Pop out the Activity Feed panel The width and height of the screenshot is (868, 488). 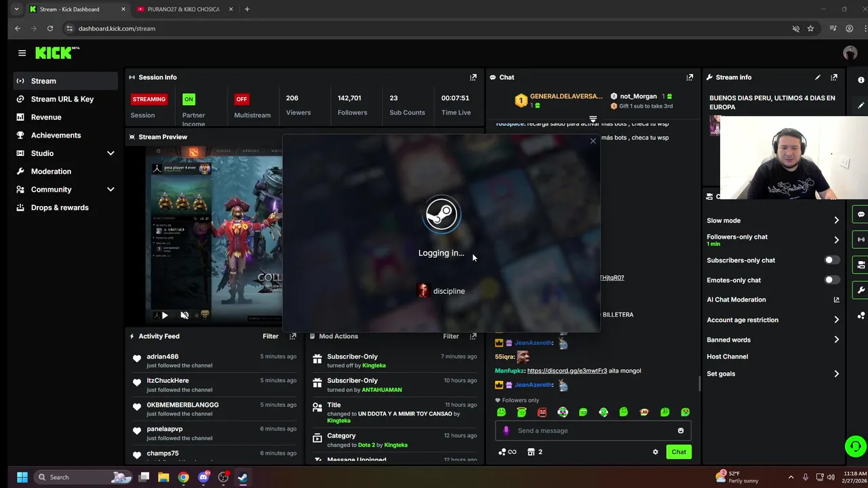tap(293, 336)
